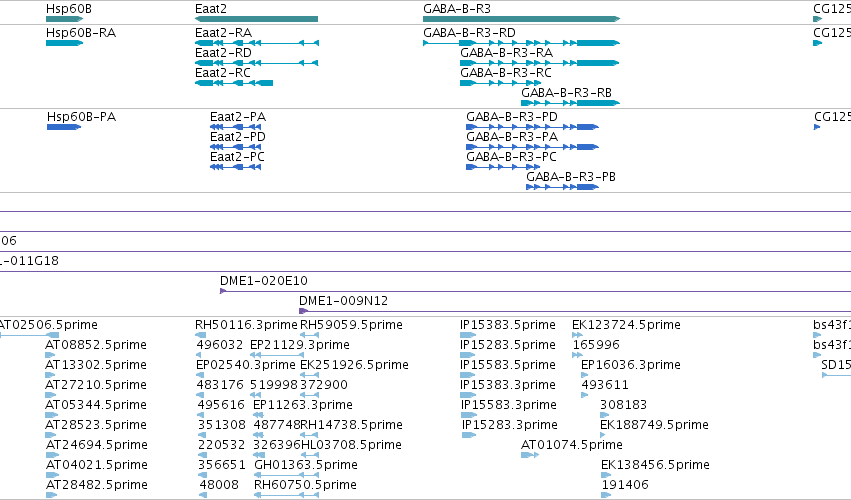
Task: Select GABA-B-R3-RD transcript label
Action: [469, 33]
